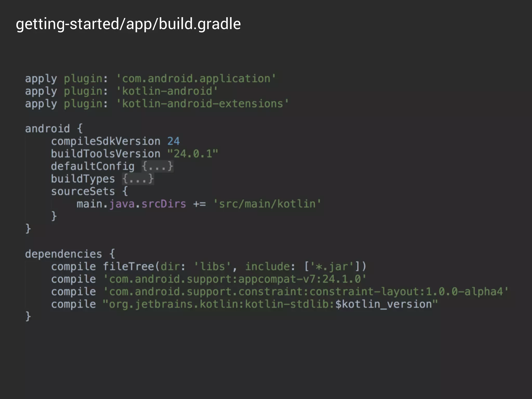
Task: Expand the folded buildTypes {...} block
Action: (x=138, y=179)
